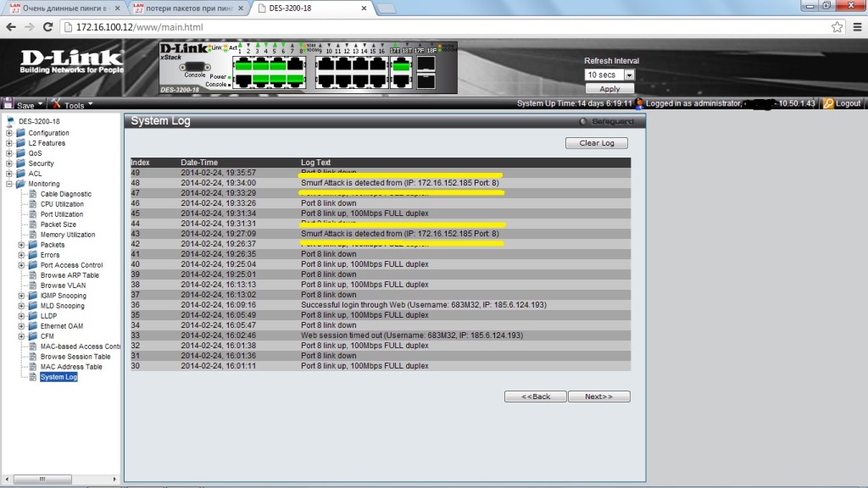This screenshot has height=488, width=868.
Task: Click log entry 36 Successful login text
Action: click(x=424, y=305)
